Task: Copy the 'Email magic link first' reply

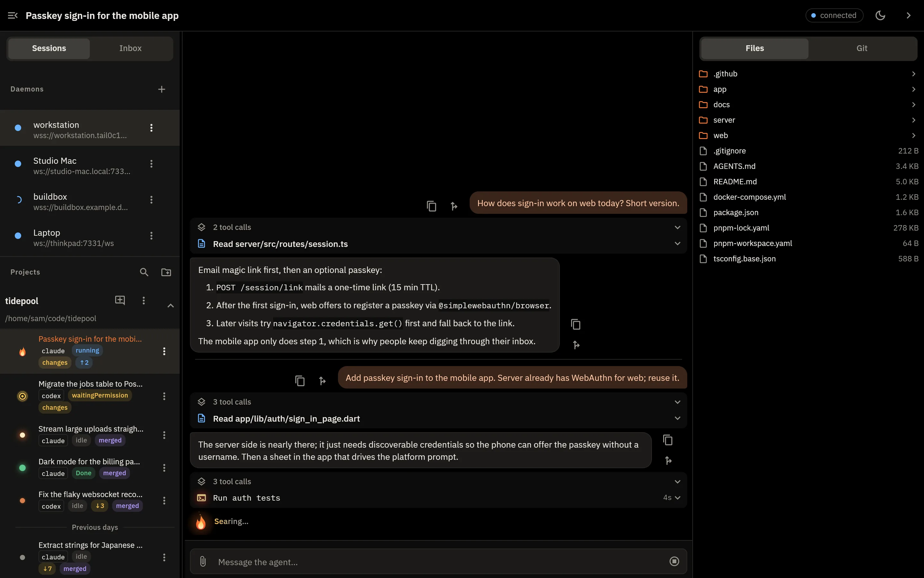Action: coord(575,324)
